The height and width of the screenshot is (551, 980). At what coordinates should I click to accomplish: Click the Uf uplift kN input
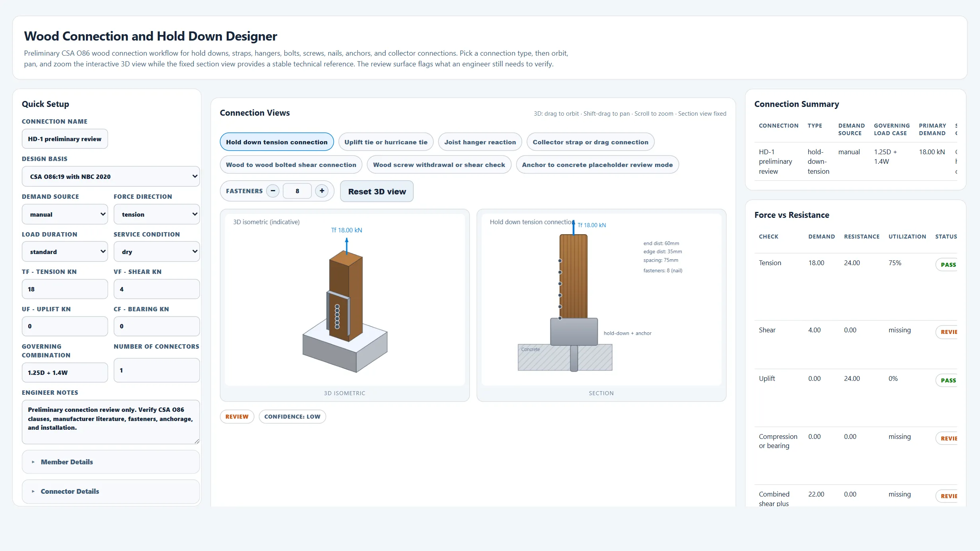(65, 326)
